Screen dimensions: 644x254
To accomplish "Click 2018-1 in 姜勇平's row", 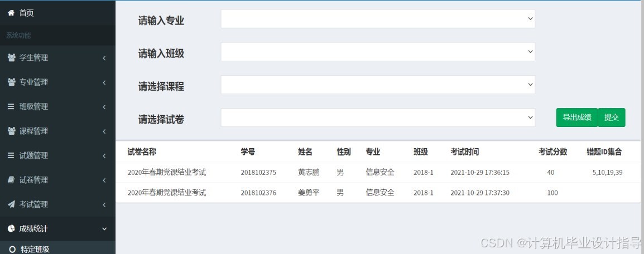I will [x=424, y=193].
